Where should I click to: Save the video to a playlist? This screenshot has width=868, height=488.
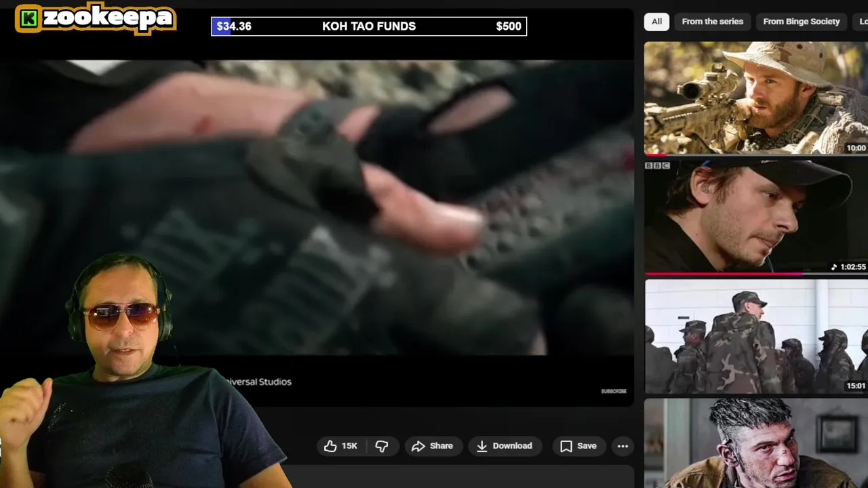[578, 446]
